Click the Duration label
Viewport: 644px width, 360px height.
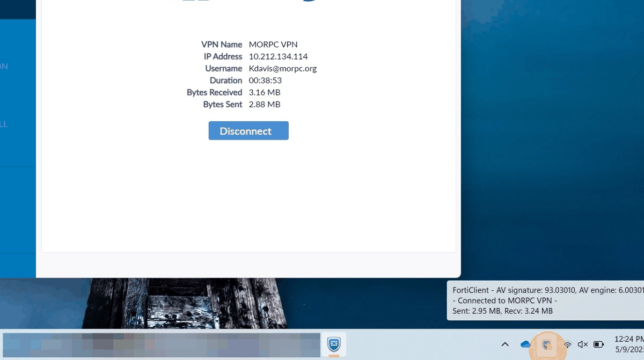tap(226, 80)
